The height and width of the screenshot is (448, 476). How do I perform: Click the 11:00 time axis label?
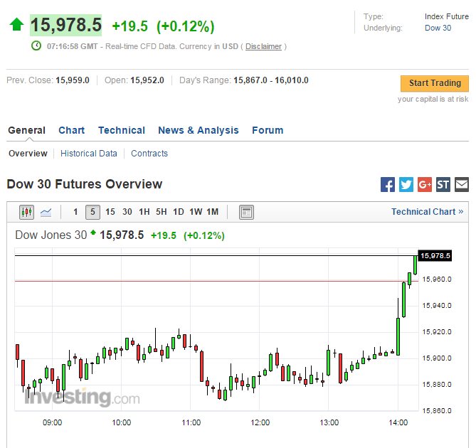click(191, 422)
